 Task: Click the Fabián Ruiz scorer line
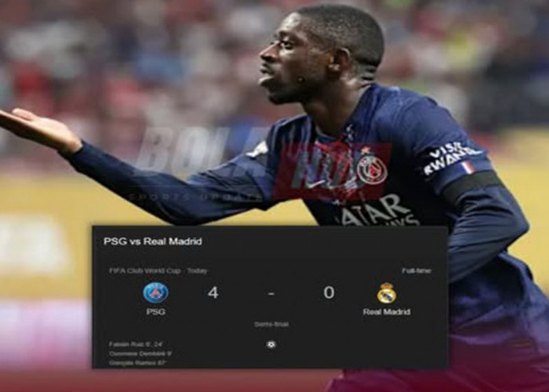click(x=136, y=344)
